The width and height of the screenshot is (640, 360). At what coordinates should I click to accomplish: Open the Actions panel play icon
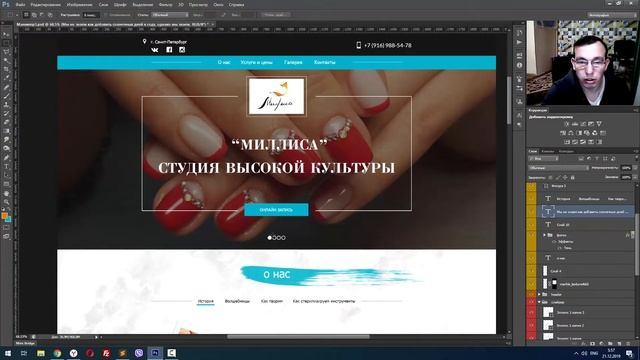[x=519, y=42]
